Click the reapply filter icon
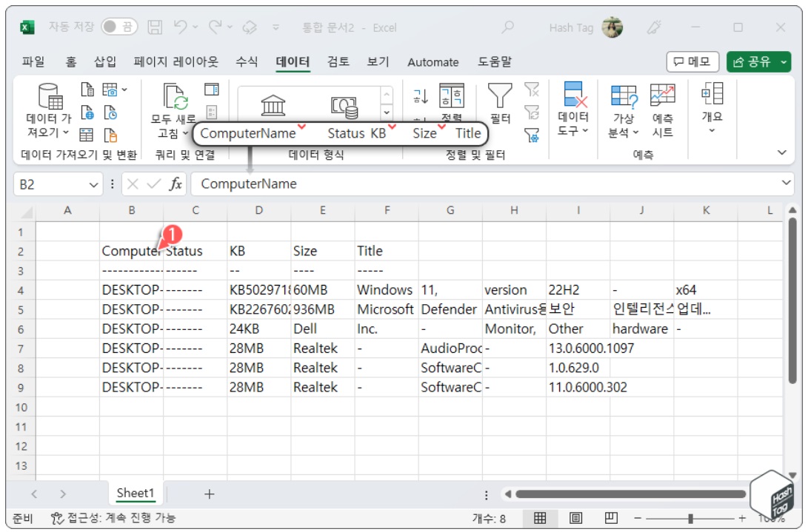 click(532, 112)
